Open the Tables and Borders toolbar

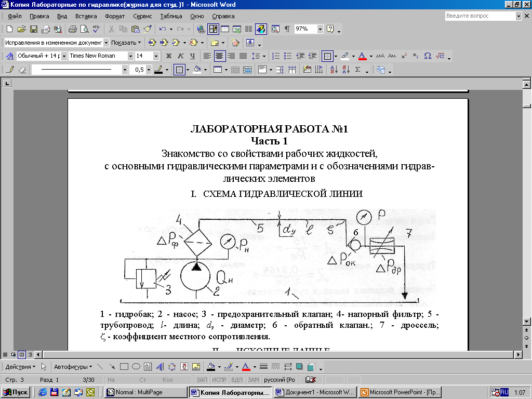click(x=213, y=29)
